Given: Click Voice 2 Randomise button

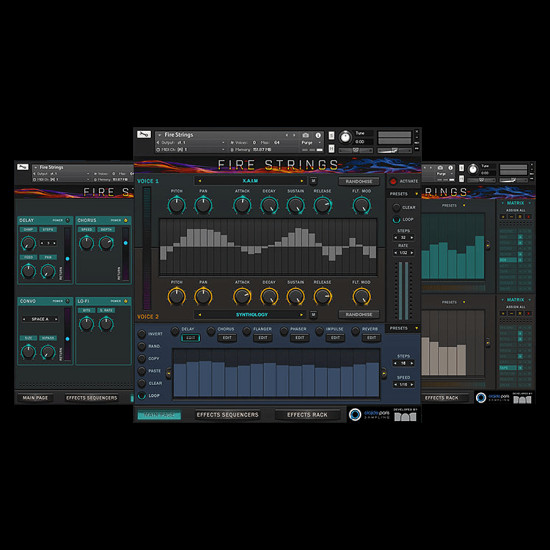Looking at the screenshot, I should tap(359, 314).
